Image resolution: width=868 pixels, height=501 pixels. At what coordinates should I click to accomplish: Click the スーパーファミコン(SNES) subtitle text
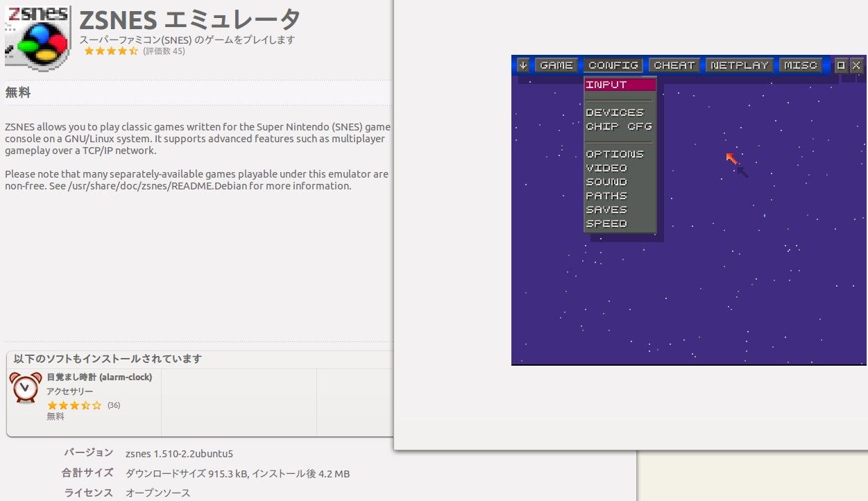pyautogui.click(x=187, y=40)
